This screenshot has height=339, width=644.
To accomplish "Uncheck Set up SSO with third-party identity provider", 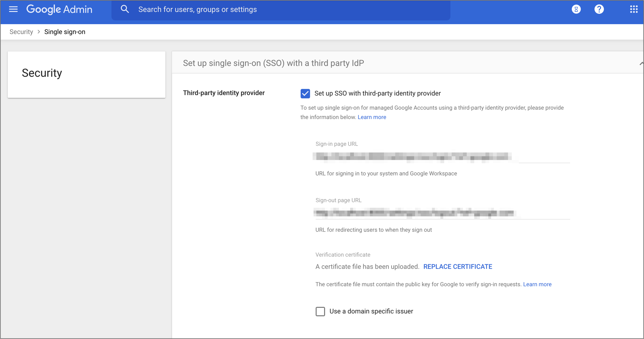I will point(305,93).
